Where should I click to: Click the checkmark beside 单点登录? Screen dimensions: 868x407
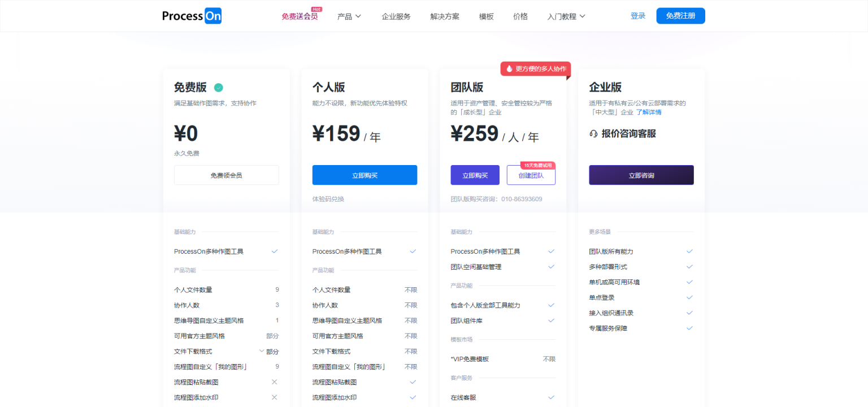(x=689, y=297)
